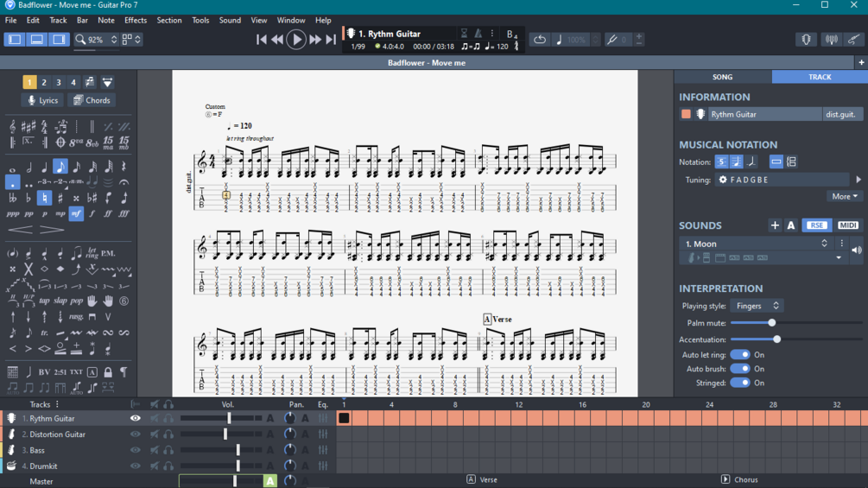This screenshot has height=488, width=868.
Task: Select the eighth note duration
Action: point(60,166)
